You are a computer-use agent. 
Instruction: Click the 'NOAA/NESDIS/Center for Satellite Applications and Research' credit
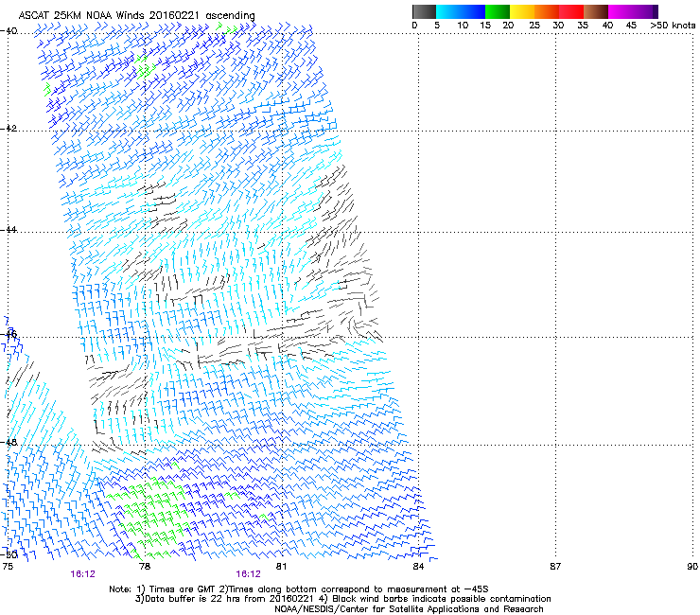(409, 609)
